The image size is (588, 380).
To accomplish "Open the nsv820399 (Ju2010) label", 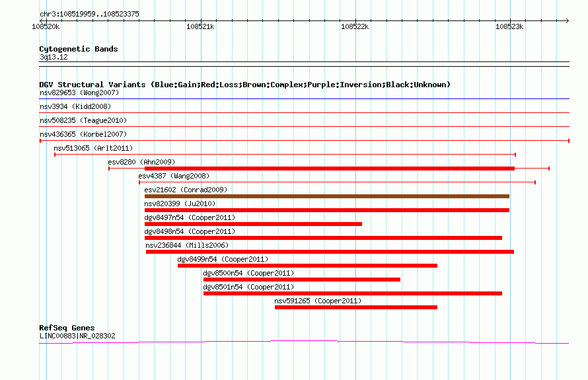I will pos(180,204).
